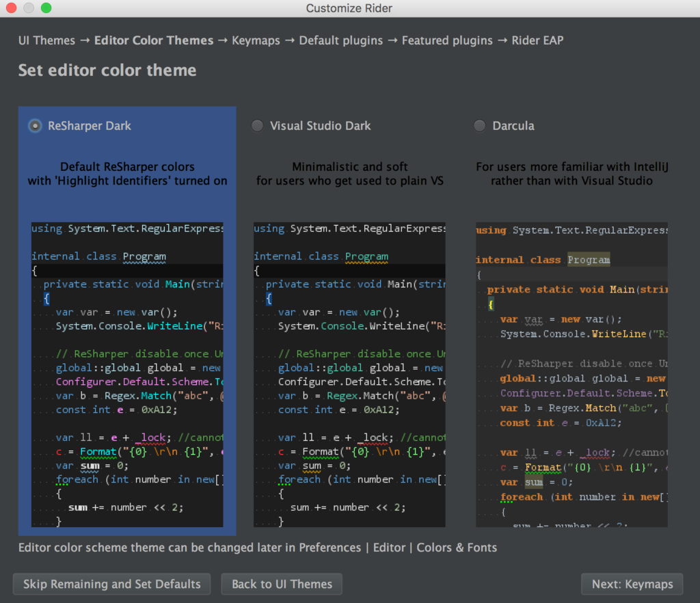Click the ReSharper Dark label text

(x=90, y=126)
